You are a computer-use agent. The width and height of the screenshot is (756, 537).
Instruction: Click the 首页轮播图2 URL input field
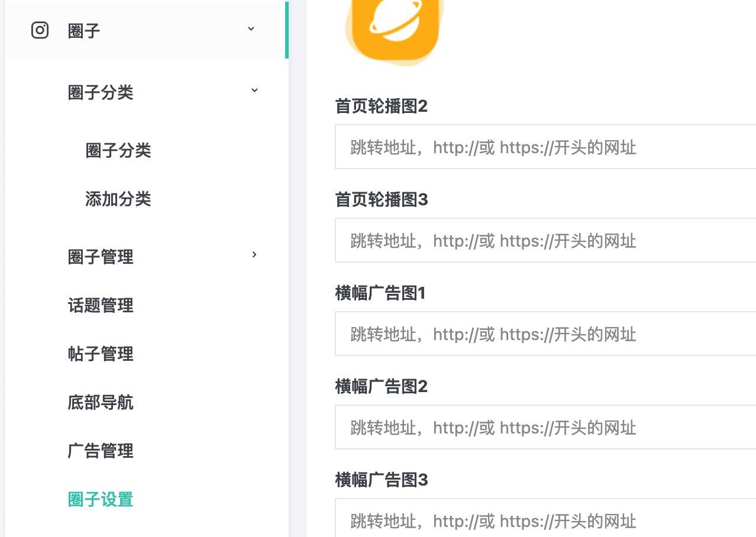tap(544, 147)
